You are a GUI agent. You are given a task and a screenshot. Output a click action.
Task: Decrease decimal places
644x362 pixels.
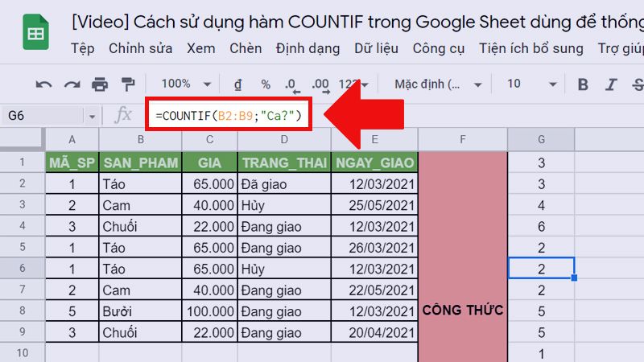[x=293, y=84]
